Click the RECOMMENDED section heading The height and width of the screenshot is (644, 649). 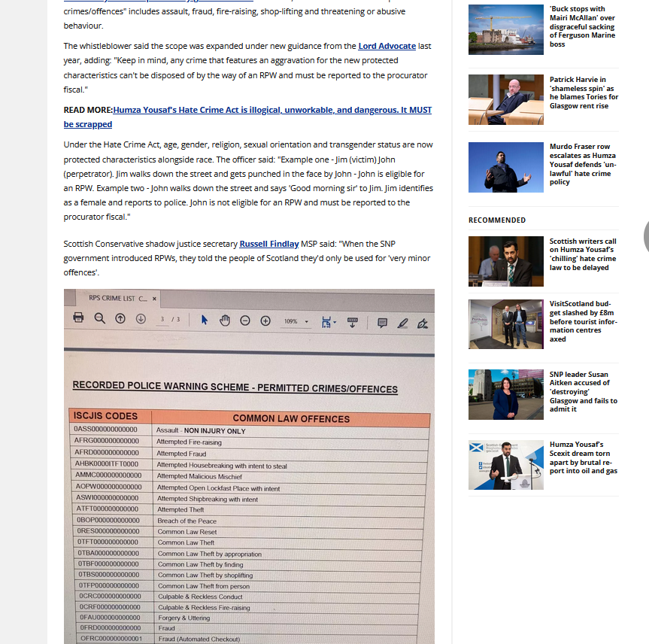[497, 220]
